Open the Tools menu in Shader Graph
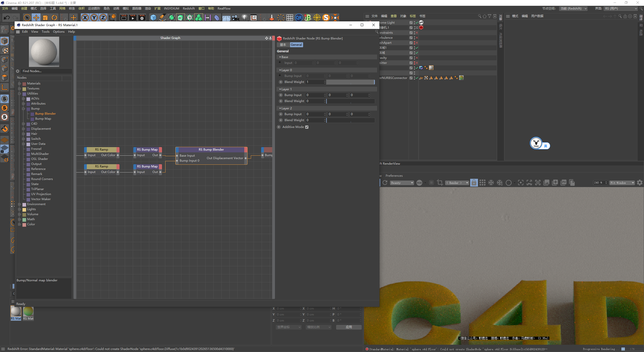This screenshot has width=644, height=352. click(x=46, y=32)
